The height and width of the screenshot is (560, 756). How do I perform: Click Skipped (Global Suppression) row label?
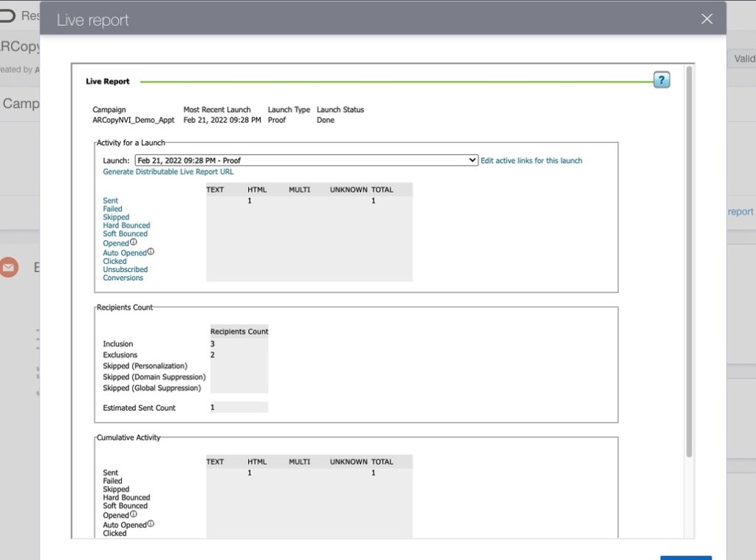(152, 388)
